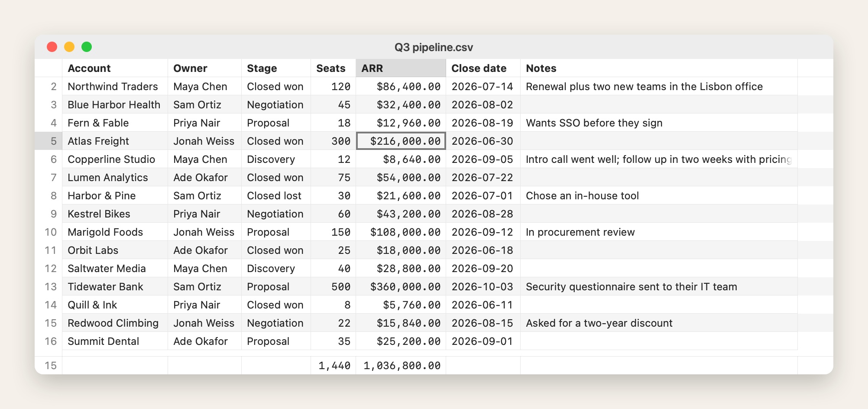The height and width of the screenshot is (409, 868).
Task: Click the 1,440 seats total cell
Action: [333, 365]
